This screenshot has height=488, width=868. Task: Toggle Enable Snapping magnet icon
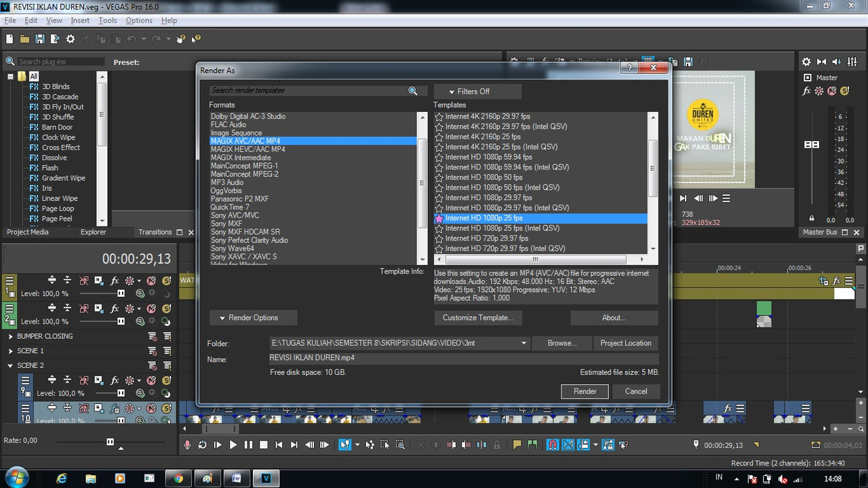[552, 445]
